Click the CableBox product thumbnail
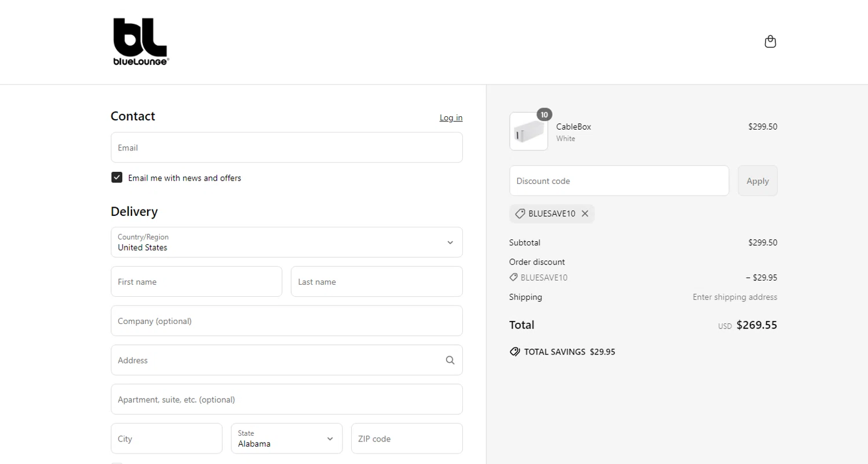The width and height of the screenshot is (868, 464). click(528, 131)
